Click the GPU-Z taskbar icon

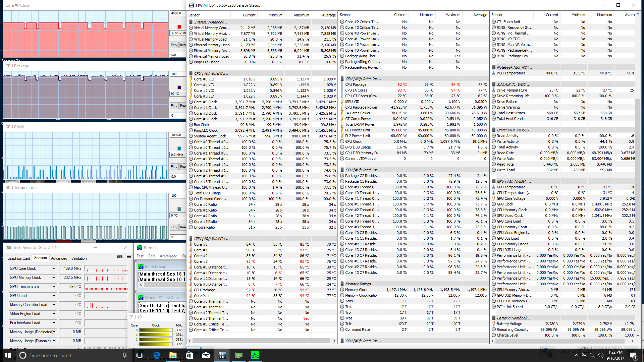point(239,355)
